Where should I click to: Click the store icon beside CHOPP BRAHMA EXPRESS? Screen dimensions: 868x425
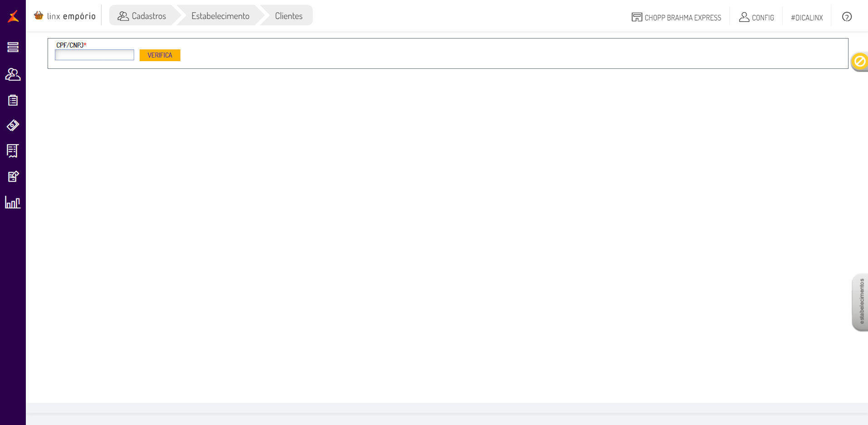(637, 17)
